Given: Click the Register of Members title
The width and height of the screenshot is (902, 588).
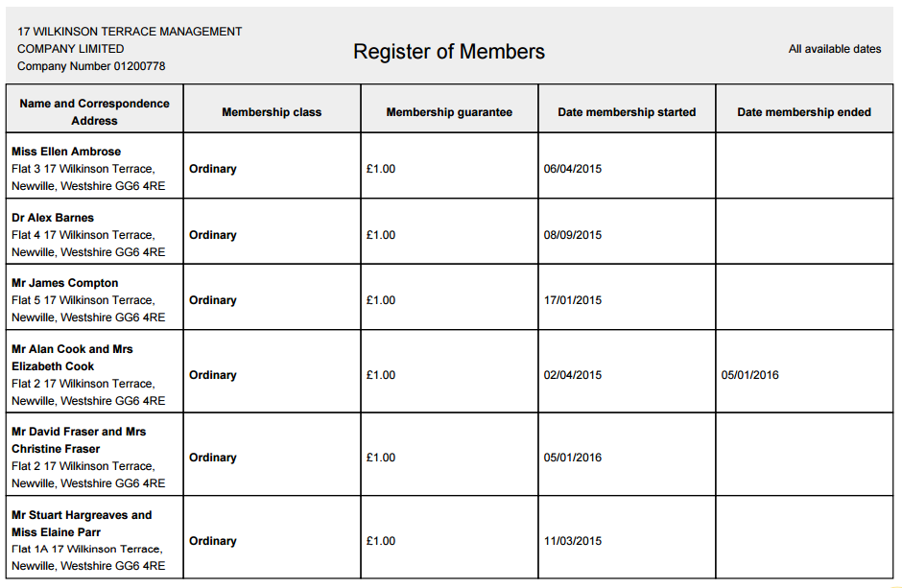Looking at the screenshot, I should 449,52.
